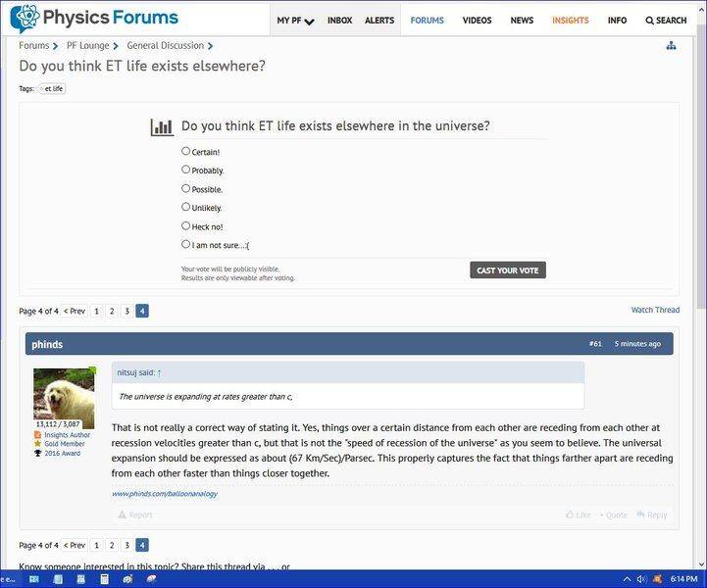Image resolution: width=707 pixels, height=588 pixels.
Task: Click current page 4 in top pagination
Action: point(142,311)
